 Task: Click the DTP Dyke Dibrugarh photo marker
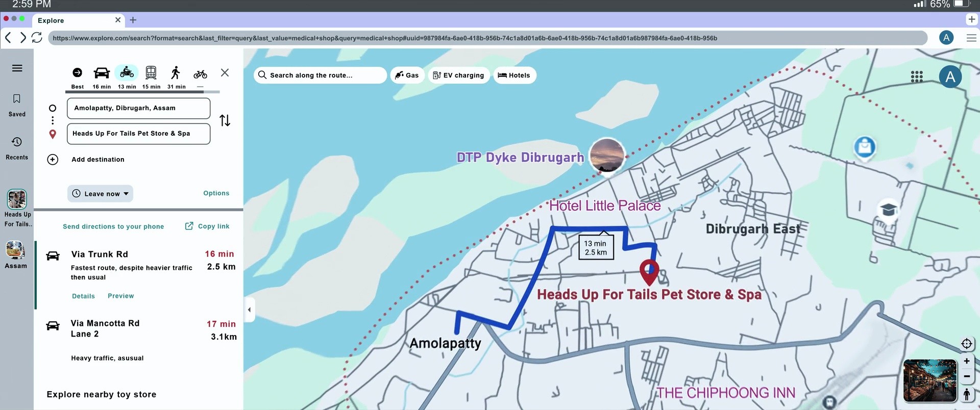[x=607, y=155]
